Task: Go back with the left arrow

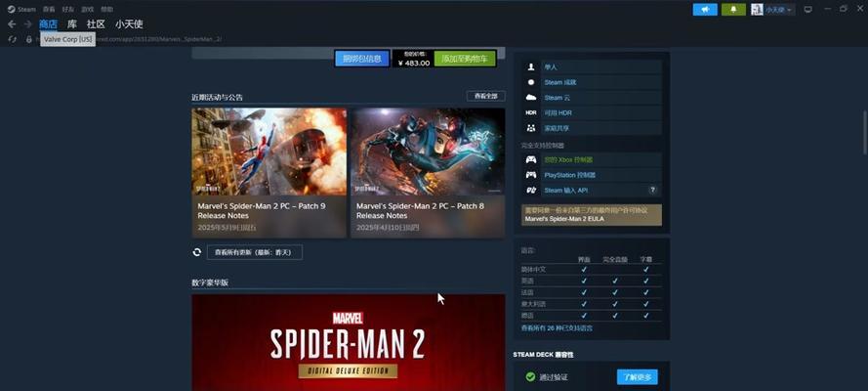Action: pyautogui.click(x=12, y=24)
